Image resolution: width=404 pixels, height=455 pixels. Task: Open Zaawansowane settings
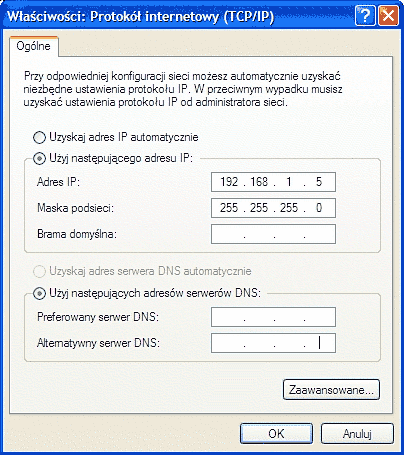331,389
